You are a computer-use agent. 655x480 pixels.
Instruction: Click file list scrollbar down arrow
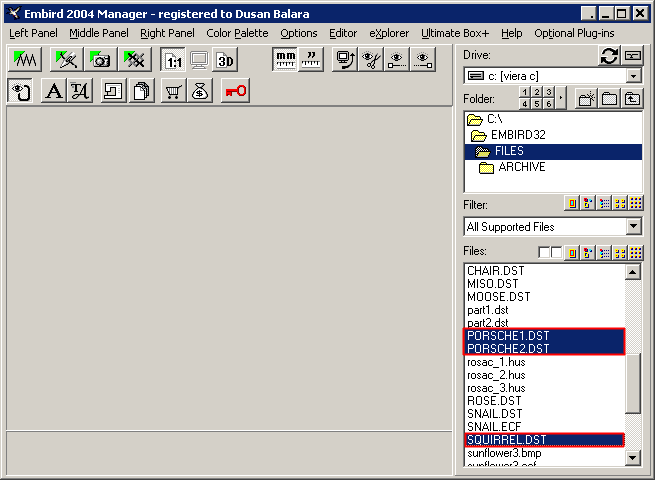click(633, 458)
